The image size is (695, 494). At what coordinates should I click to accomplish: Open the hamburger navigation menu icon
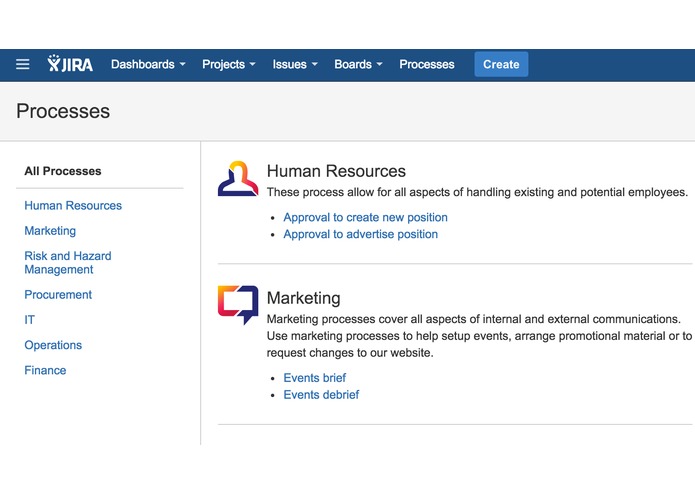[23, 65]
